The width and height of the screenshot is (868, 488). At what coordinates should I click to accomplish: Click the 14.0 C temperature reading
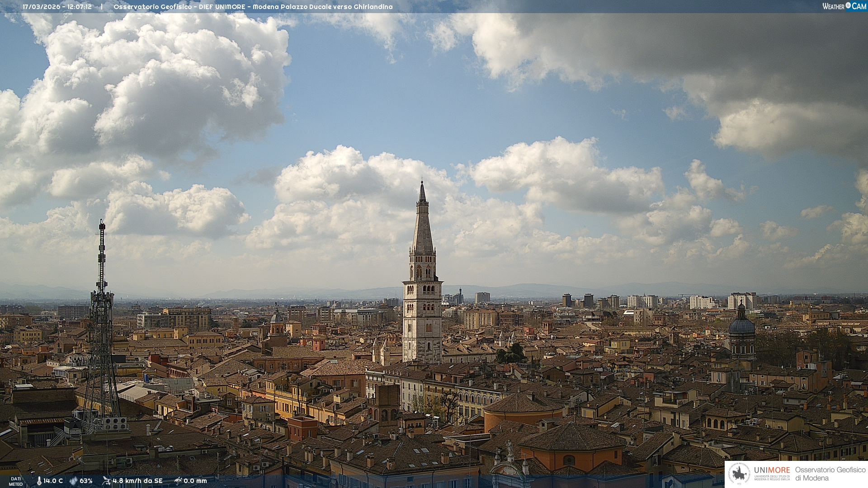click(x=53, y=481)
